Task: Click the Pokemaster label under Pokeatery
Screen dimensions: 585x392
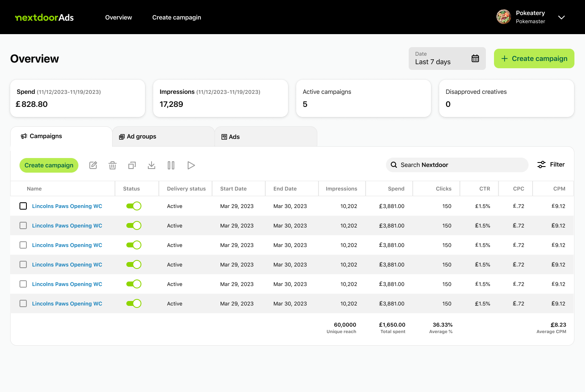Action: (x=531, y=22)
